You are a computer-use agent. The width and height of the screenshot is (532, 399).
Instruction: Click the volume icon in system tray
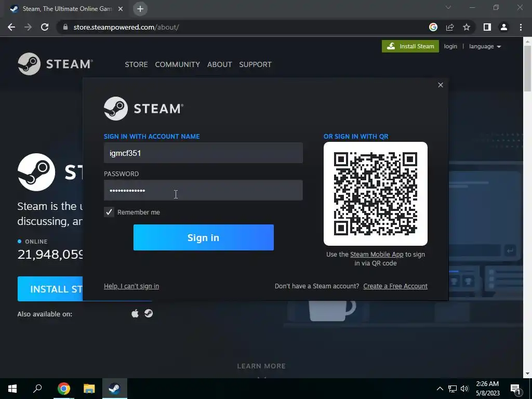tap(464, 389)
